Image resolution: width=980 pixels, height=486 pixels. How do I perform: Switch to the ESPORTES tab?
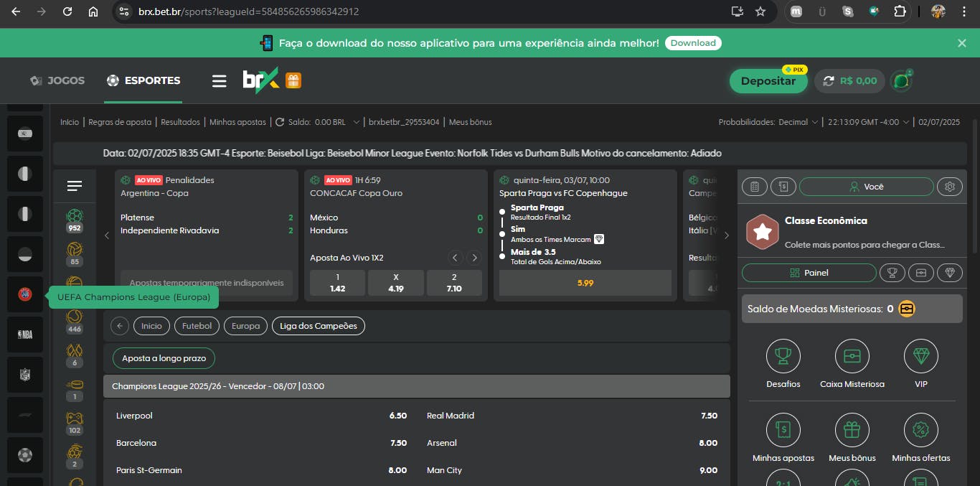pyautogui.click(x=143, y=80)
